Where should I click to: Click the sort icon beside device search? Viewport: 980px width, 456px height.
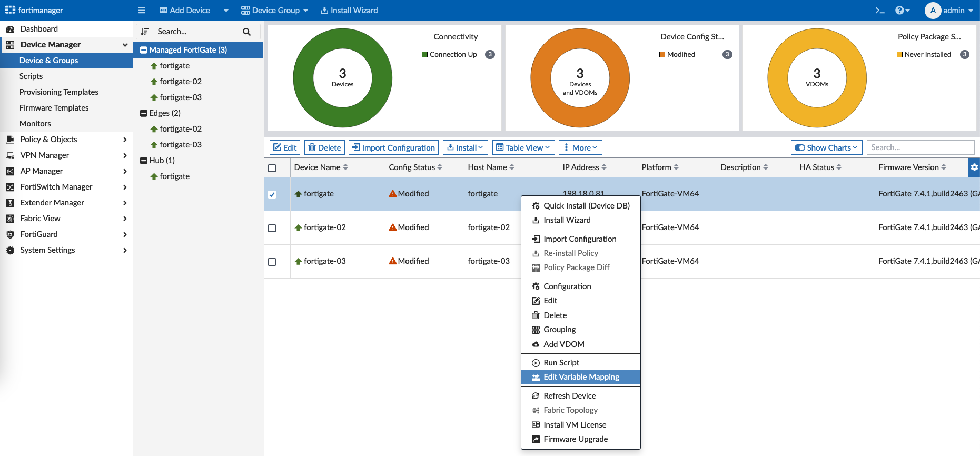[145, 32]
